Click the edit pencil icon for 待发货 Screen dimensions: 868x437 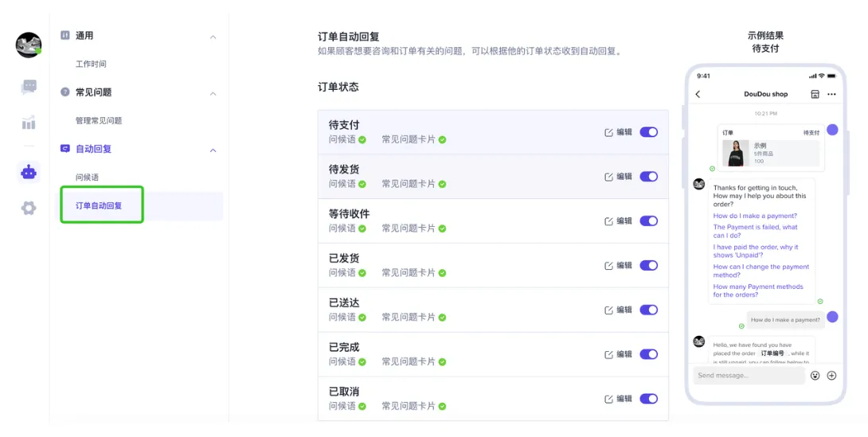pyautogui.click(x=608, y=177)
